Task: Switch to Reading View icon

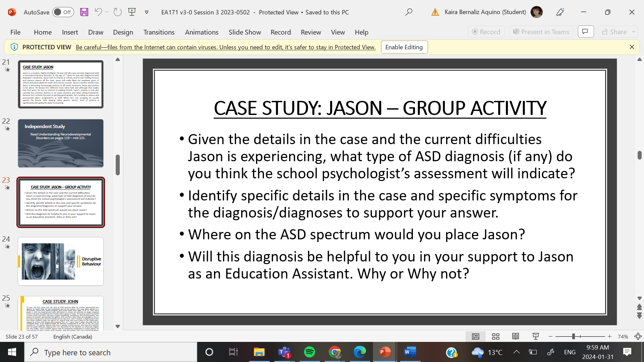Action: point(516,337)
